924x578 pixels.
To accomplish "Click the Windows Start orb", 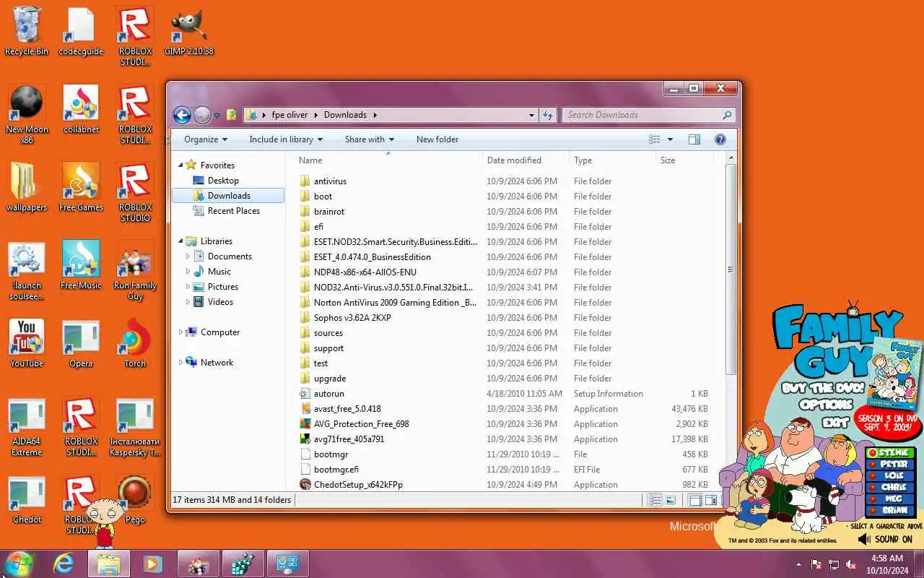I will click(19, 564).
